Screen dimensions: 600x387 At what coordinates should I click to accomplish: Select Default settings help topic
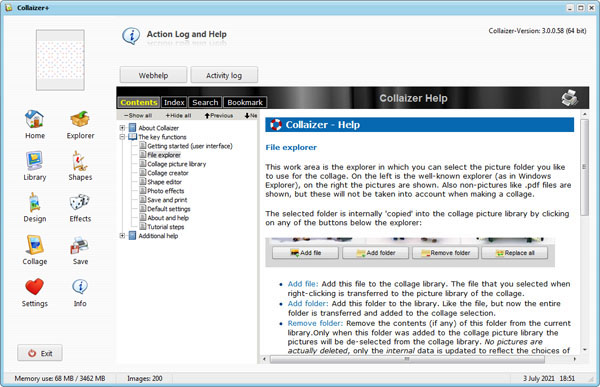[x=169, y=209]
